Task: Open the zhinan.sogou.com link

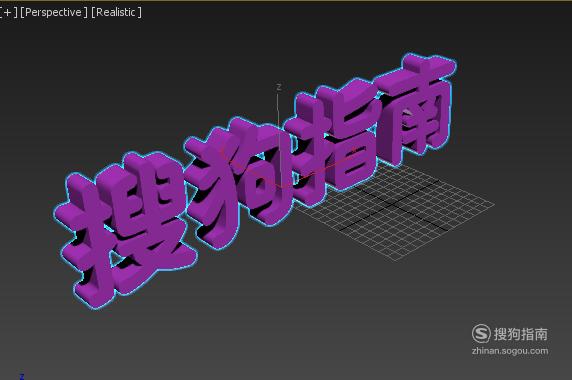Action: pyautogui.click(x=510, y=351)
